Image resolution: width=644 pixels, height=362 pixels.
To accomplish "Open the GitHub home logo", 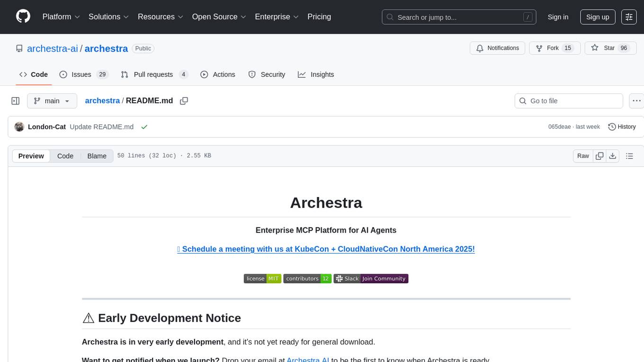I will pos(23,17).
